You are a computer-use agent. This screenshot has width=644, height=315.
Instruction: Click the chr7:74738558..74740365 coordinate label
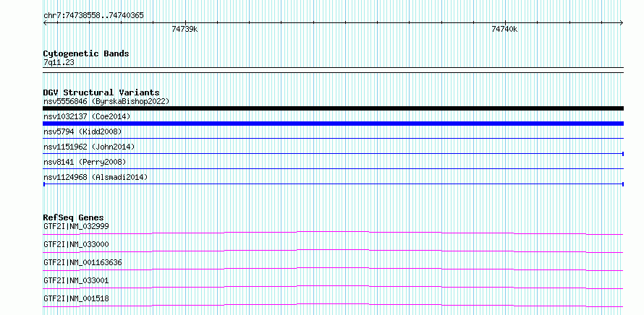click(x=93, y=15)
